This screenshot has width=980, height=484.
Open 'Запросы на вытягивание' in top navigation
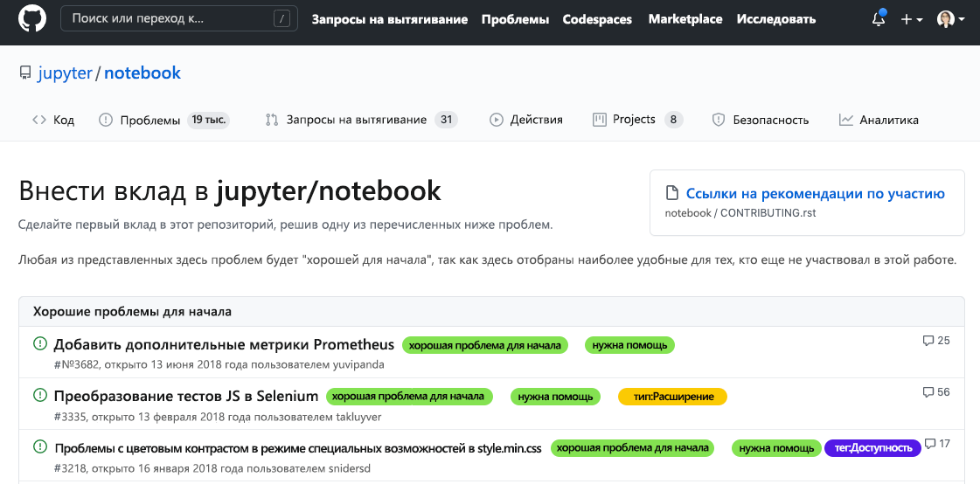(390, 19)
